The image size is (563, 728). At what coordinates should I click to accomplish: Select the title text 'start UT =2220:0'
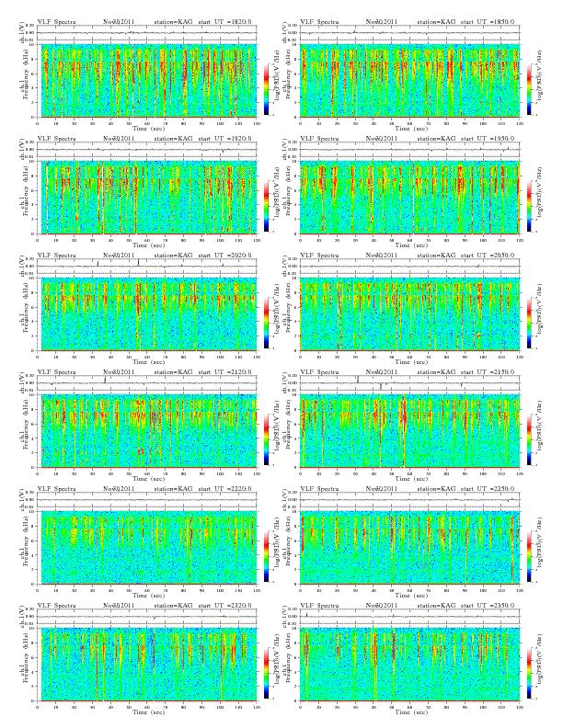point(225,489)
